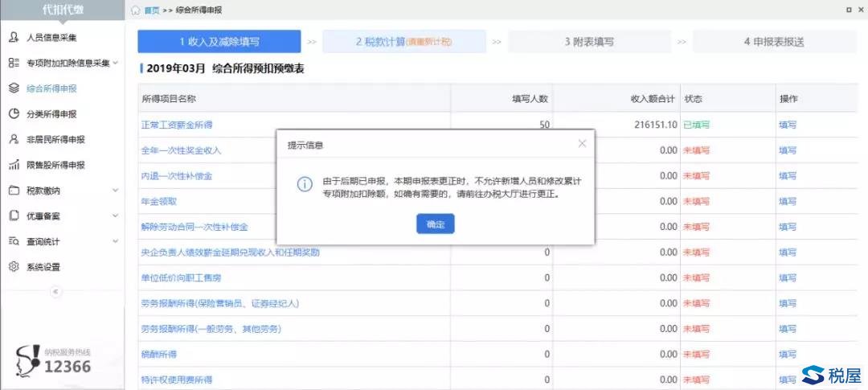Image resolution: width=868 pixels, height=390 pixels.
Task: Click the 非居民所得申报 person icon
Action: pos(14,139)
